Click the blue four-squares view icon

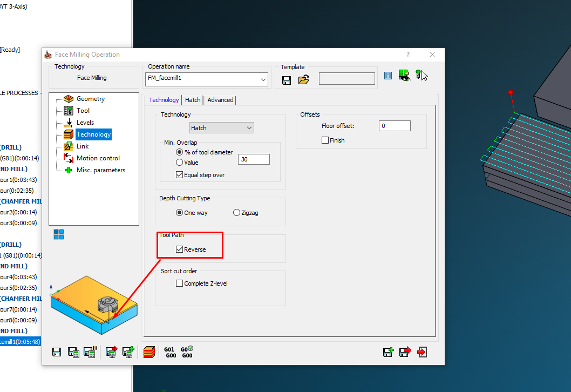click(x=59, y=234)
